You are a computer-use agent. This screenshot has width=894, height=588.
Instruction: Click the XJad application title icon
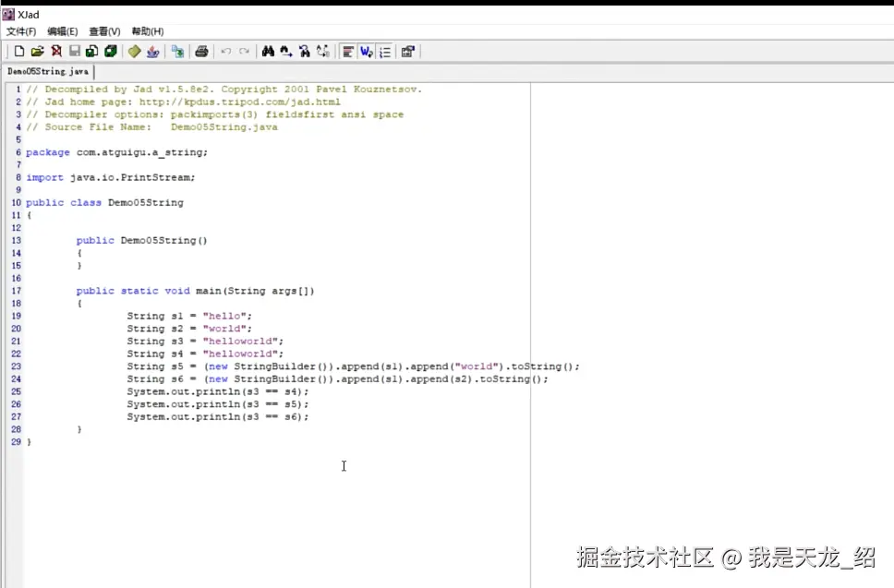(x=8, y=14)
